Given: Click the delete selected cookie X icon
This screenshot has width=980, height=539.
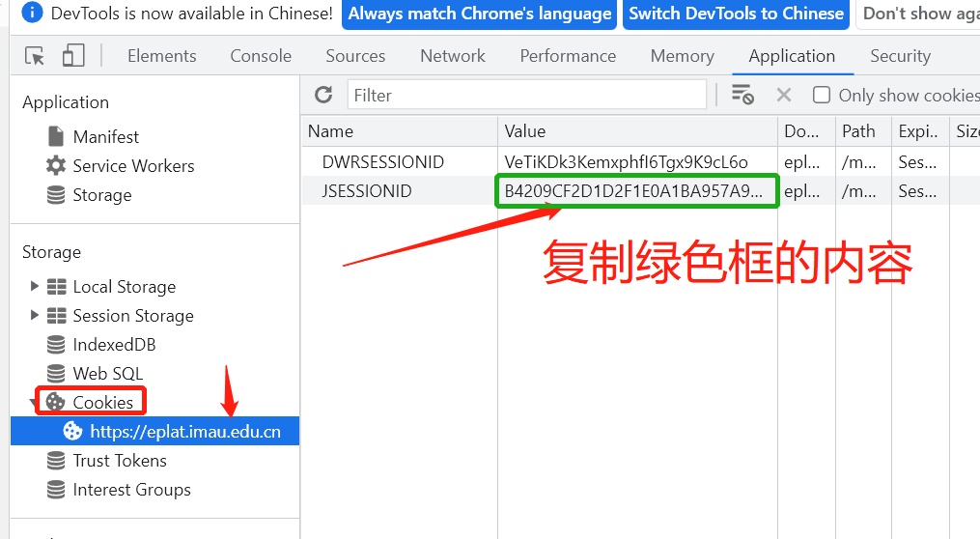Looking at the screenshot, I should (x=784, y=95).
